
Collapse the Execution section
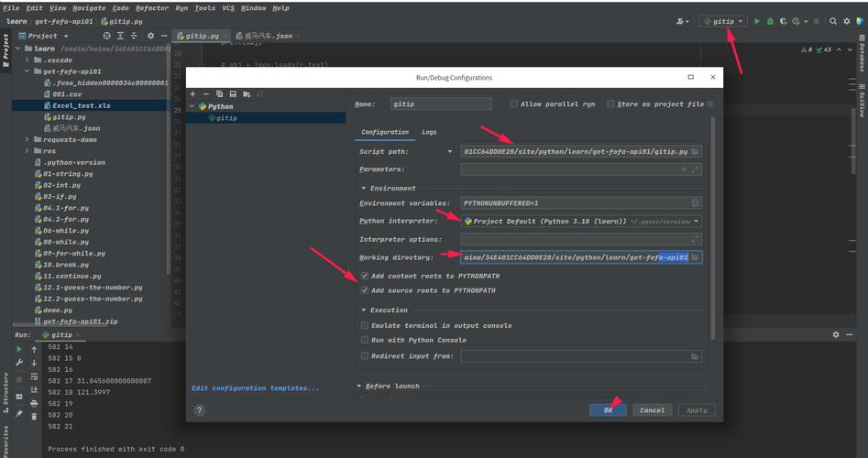(363, 311)
